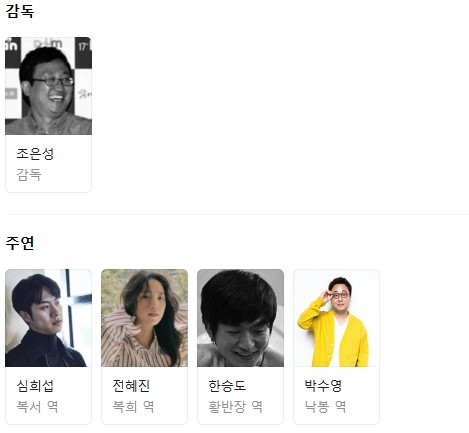The width and height of the screenshot is (469, 433).
Task: Open director 조은성's photo
Action: tap(48, 86)
